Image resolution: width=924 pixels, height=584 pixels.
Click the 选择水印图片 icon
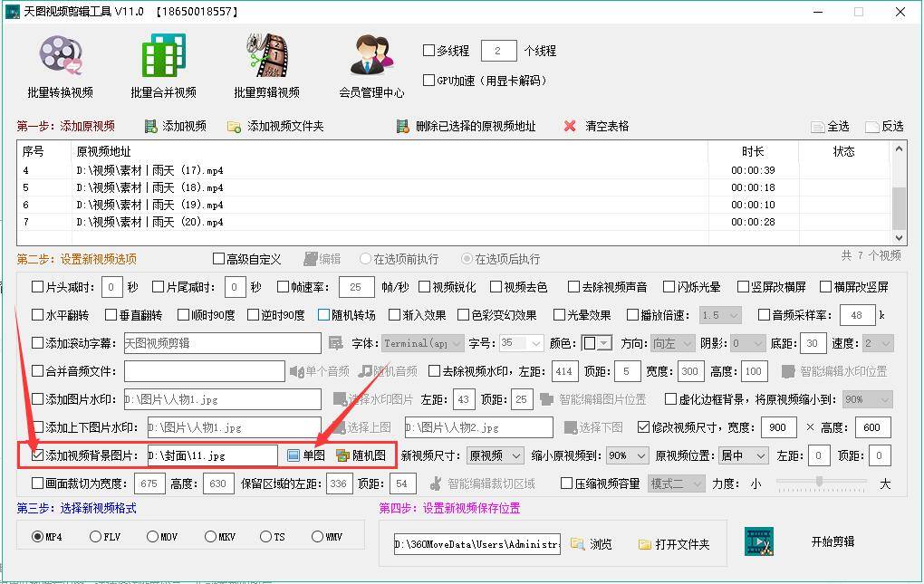click(340, 399)
